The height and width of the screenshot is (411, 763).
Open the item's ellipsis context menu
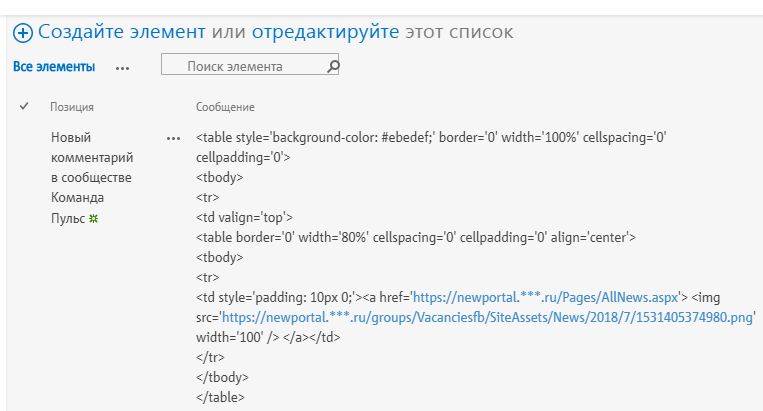pos(173,138)
